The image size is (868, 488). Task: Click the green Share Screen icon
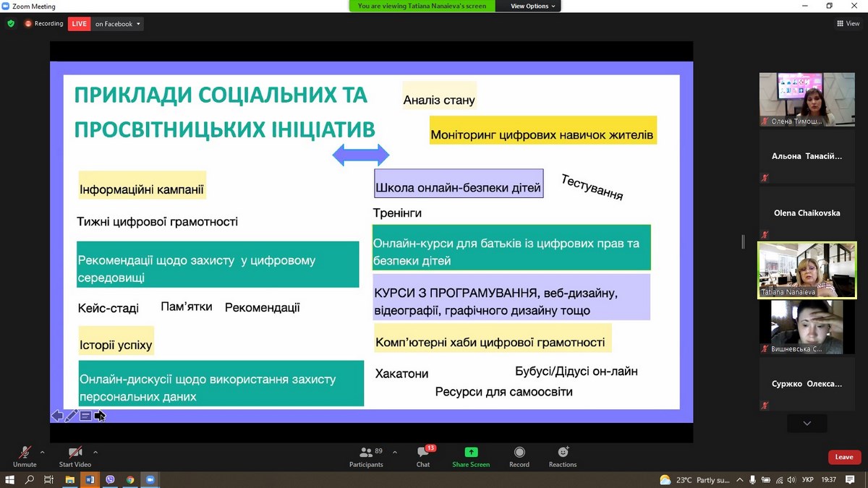[x=471, y=455]
